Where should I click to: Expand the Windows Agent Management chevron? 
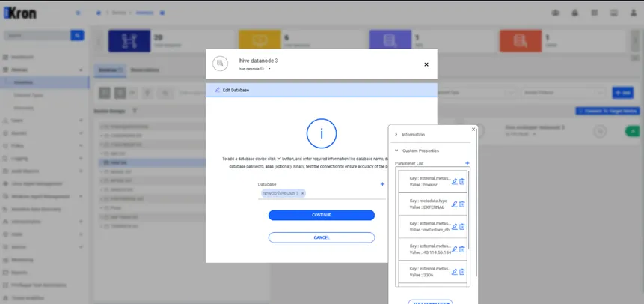pos(81,196)
